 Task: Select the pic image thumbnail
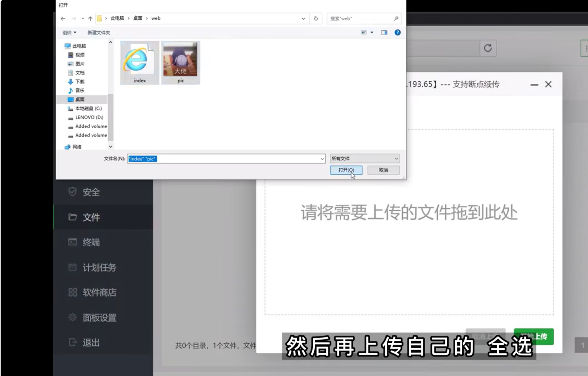pyautogui.click(x=180, y=63)
